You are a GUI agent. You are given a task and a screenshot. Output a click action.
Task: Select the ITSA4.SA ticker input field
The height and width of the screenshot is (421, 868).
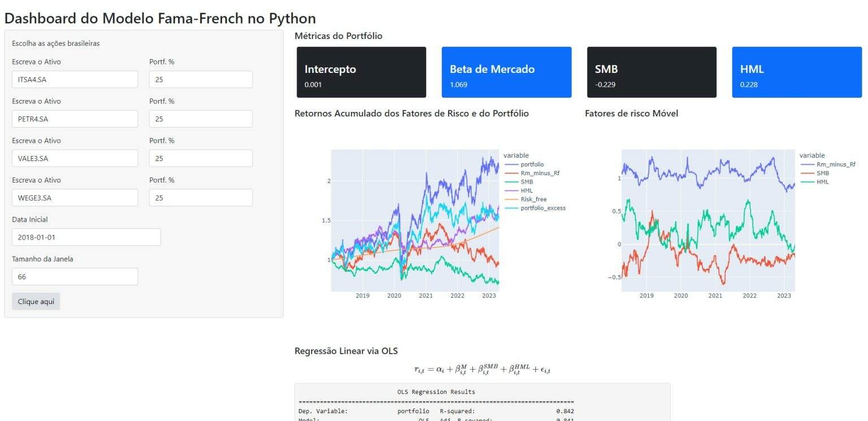[x=75, y=79]
